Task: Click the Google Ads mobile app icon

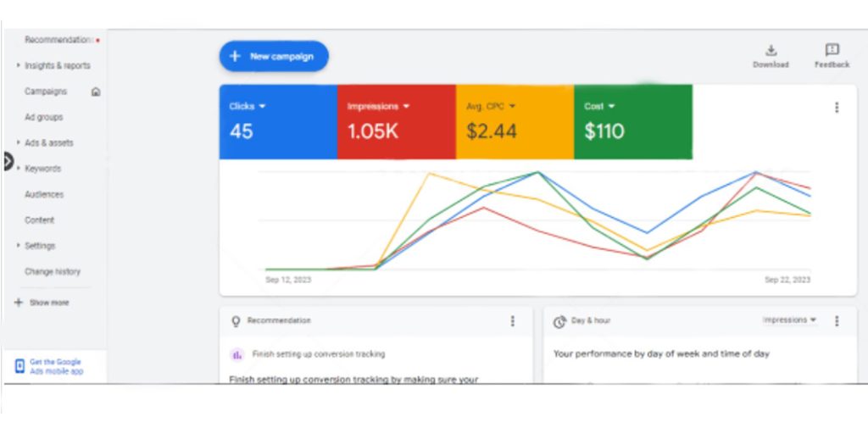Action: (x=19, y=366)
